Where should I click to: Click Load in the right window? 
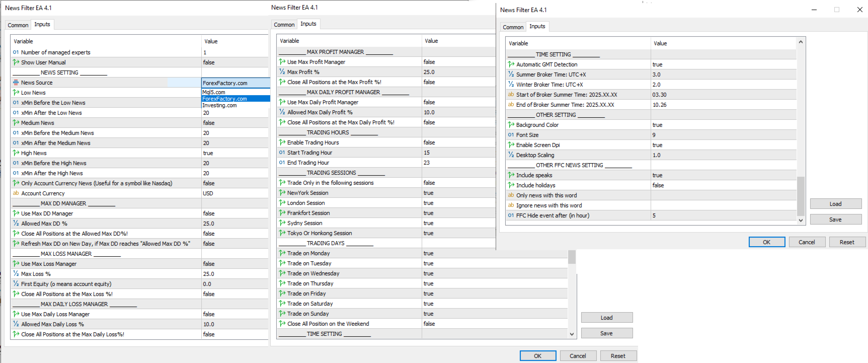pyautogui.click(x=836, y=204)
